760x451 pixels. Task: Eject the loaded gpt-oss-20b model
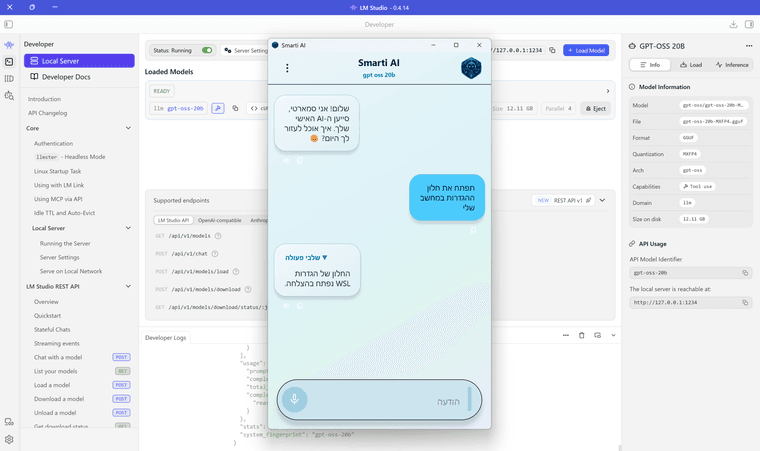(x=596, y=108)
